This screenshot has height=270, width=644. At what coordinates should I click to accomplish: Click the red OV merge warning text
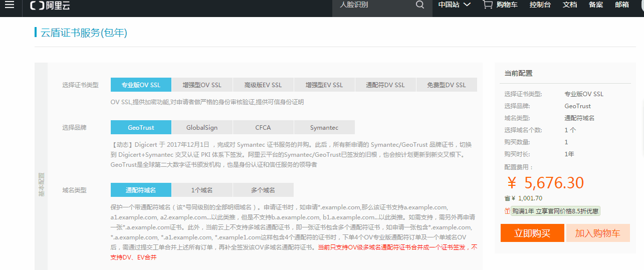(294, 252)
